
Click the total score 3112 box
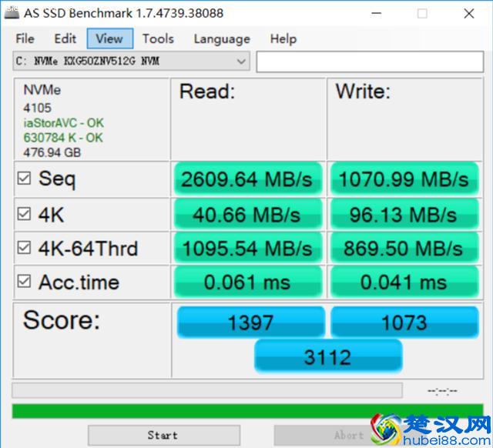click(327, 356)
